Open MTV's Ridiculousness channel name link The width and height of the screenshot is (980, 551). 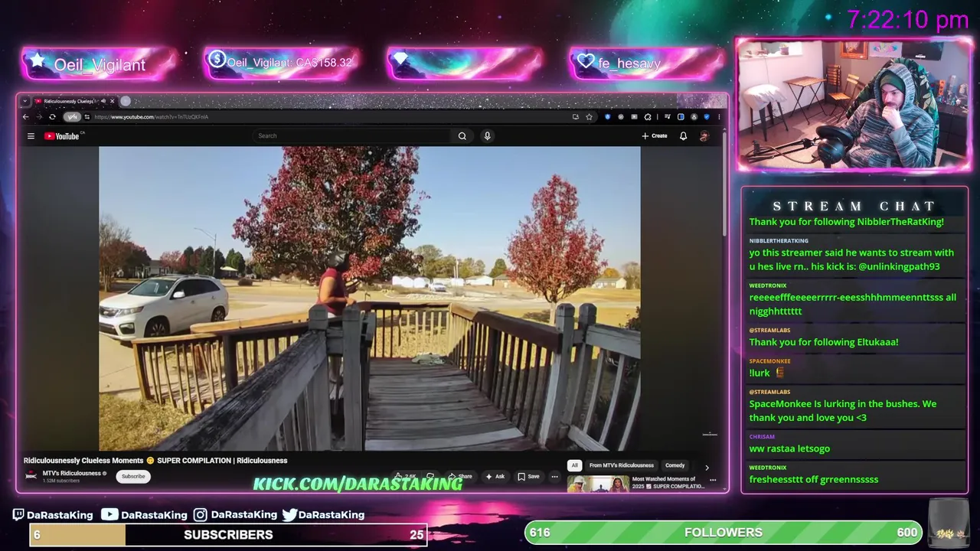(x=71, y=473)
